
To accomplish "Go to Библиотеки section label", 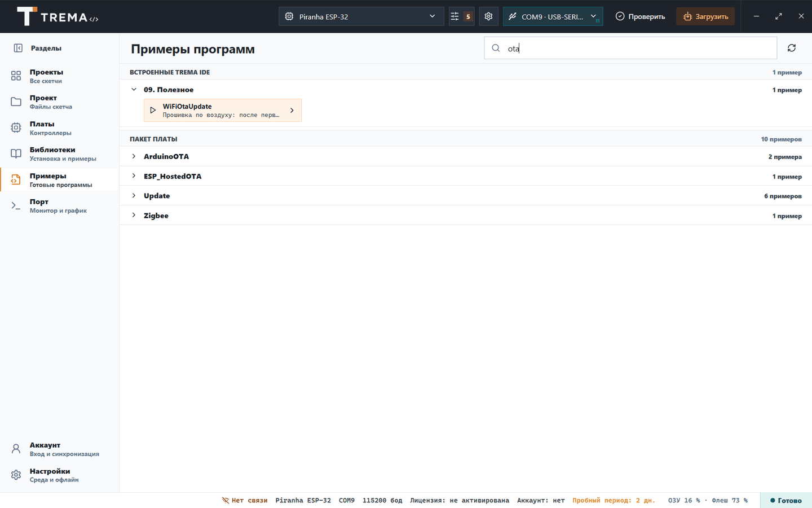I will pos(52,150).
